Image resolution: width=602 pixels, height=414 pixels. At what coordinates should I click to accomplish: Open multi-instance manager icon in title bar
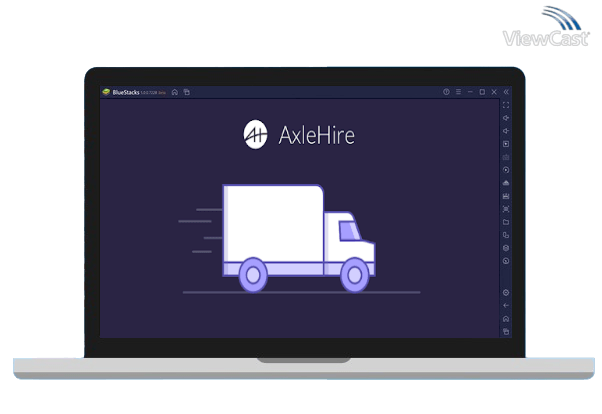[x=187, y=92]
